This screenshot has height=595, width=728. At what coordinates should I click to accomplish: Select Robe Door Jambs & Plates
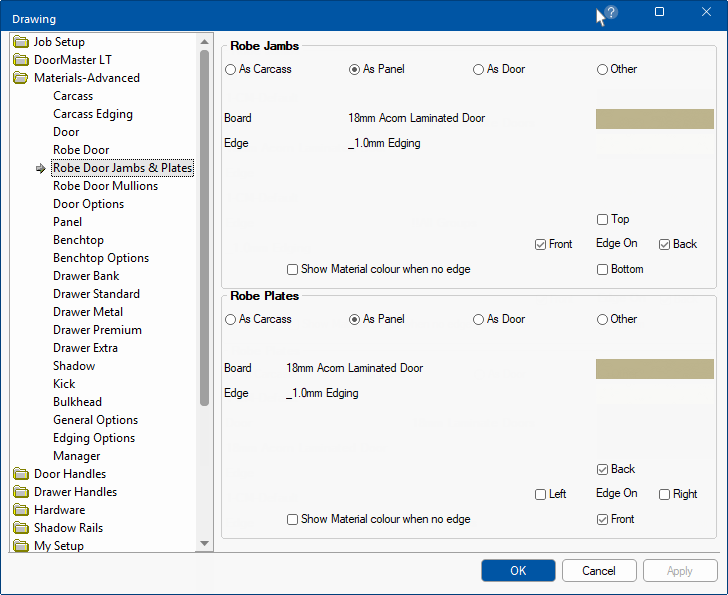pos(123,168)
